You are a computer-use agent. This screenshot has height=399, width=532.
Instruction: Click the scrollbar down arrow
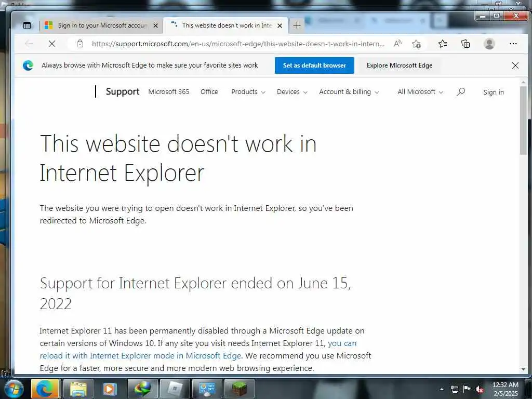[x=523, y=369]
